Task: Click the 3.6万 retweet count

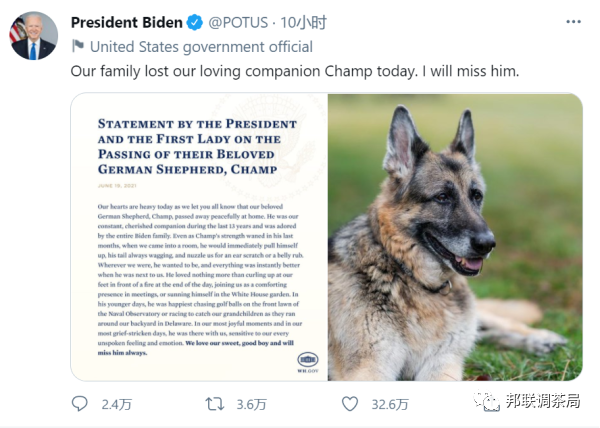Action: pyautogui.click(x=251, y=404)
